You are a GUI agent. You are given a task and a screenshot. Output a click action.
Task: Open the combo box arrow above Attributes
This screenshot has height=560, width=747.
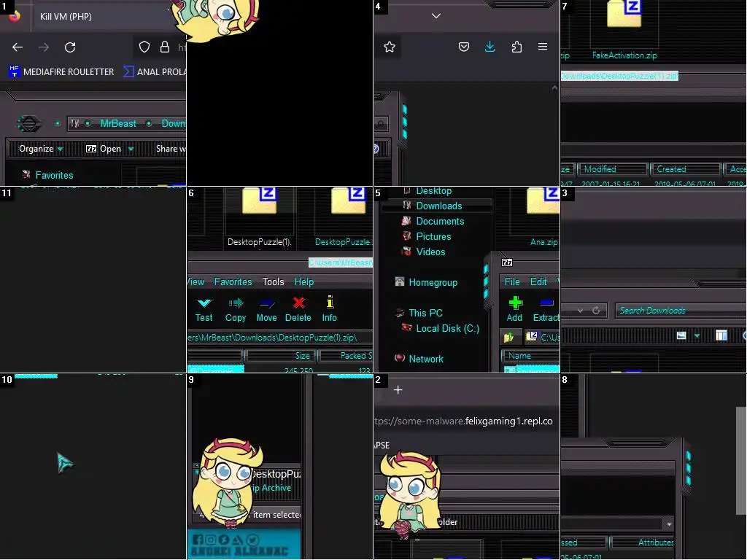pyautogui.click(x=670, y=524)
